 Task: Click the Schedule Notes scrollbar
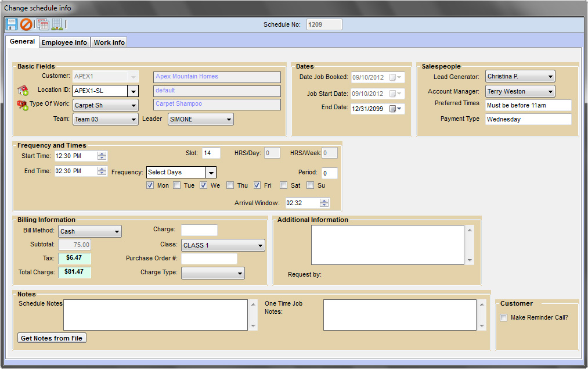(253, 315)
